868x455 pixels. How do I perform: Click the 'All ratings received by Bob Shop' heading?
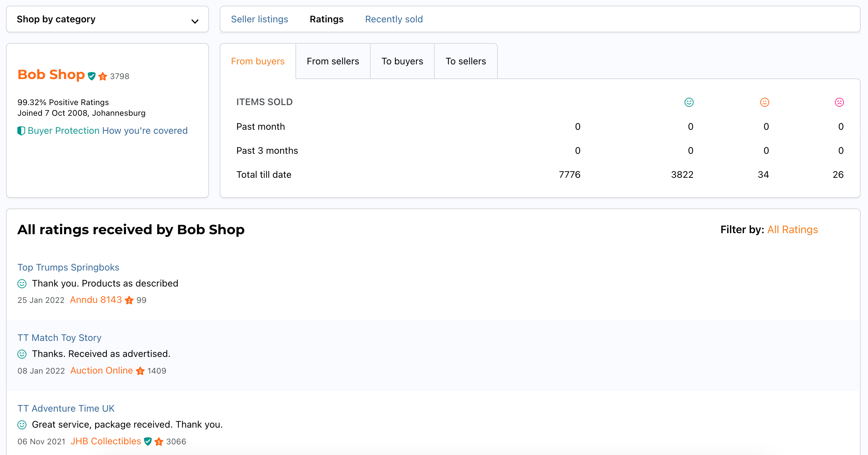point(131,230)
